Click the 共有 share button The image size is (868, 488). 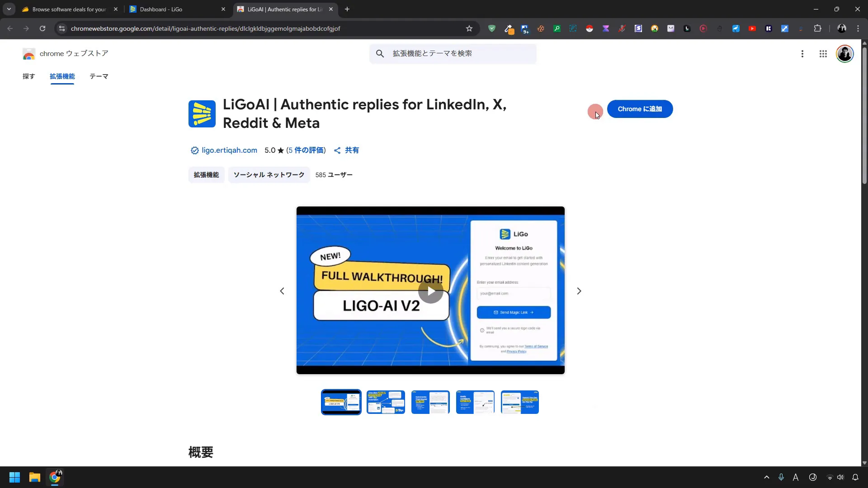point(346,150)
